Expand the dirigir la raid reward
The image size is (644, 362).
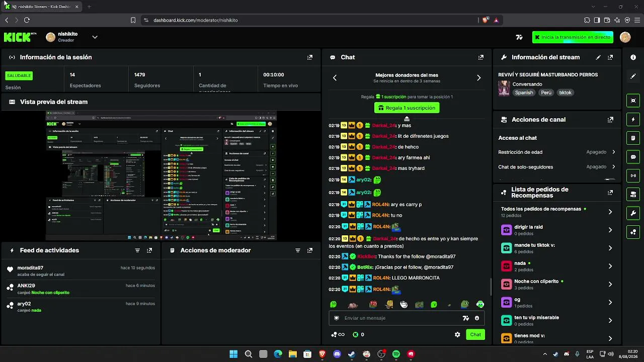click(x=610, y=230)
